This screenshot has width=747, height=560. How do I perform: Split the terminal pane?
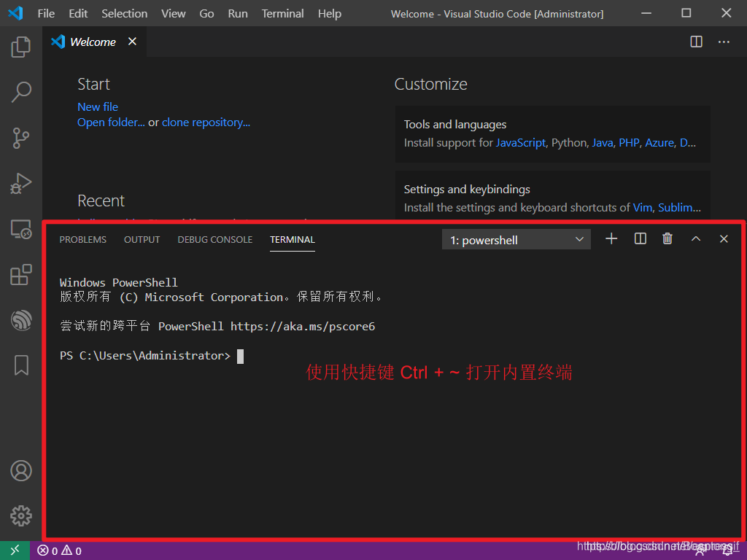[x=640, y=239]
